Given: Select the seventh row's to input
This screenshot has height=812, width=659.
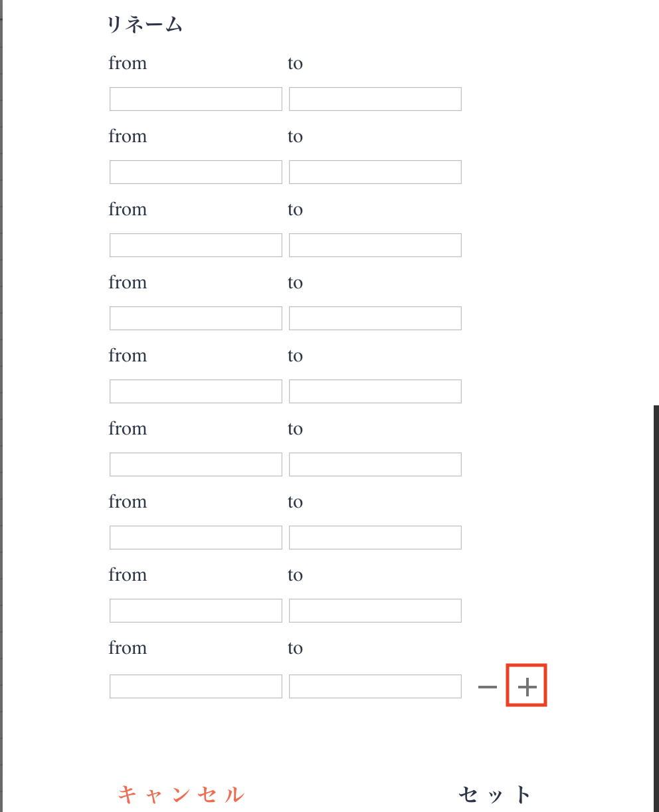Looking at the screenshot, I should coord(375,538).
